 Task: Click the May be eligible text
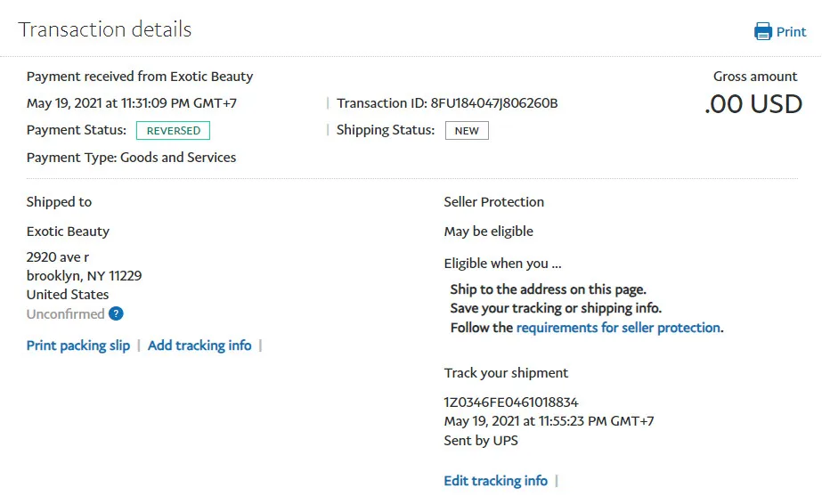click(x=489, y=232)
